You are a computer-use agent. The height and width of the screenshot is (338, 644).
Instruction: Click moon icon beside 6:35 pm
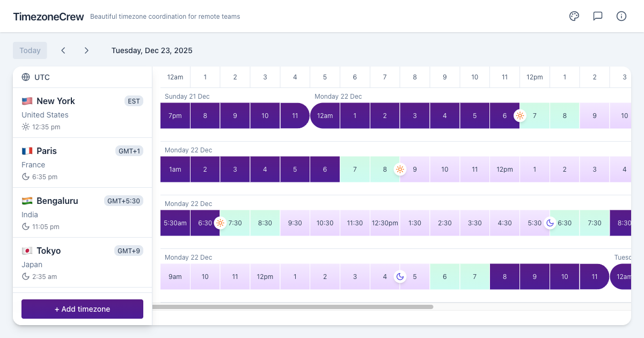pos(25,177)
